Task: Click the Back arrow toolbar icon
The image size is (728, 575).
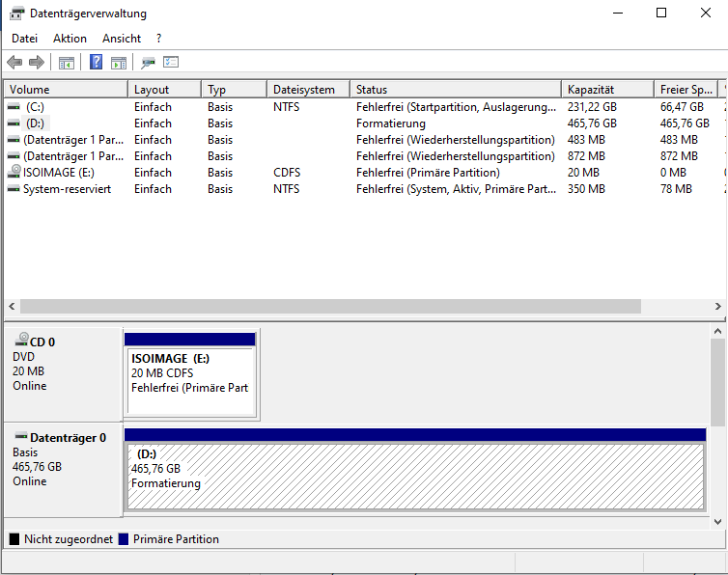Action: coord(14,62)
